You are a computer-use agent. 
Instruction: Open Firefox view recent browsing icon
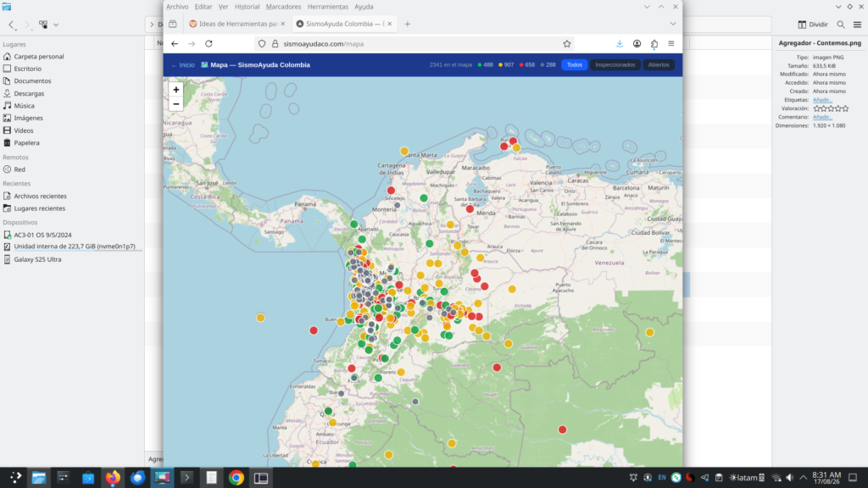pos(173,24)
